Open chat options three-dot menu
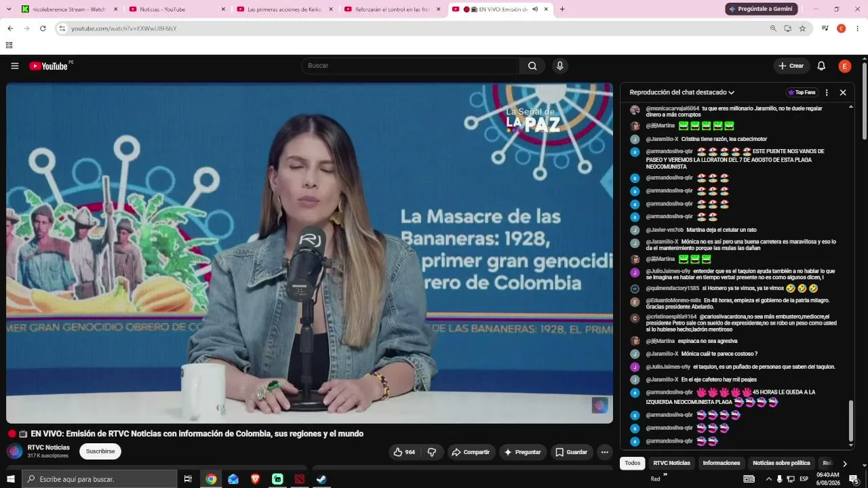 (x=827, y=92)
